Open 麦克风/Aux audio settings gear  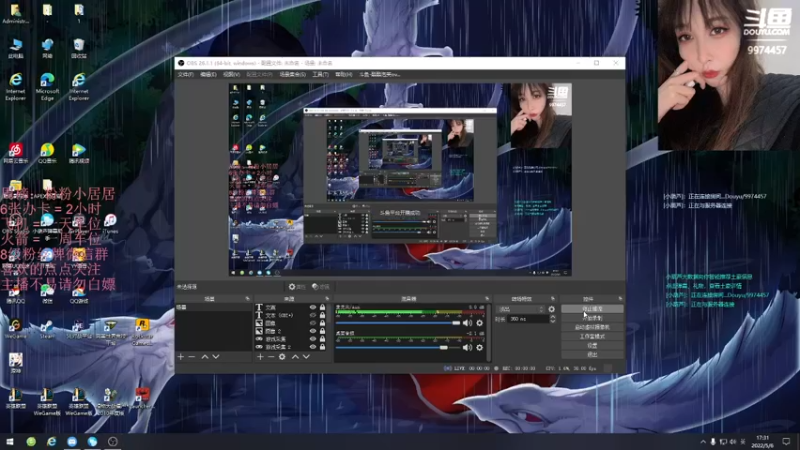click(x=480, y=323)
